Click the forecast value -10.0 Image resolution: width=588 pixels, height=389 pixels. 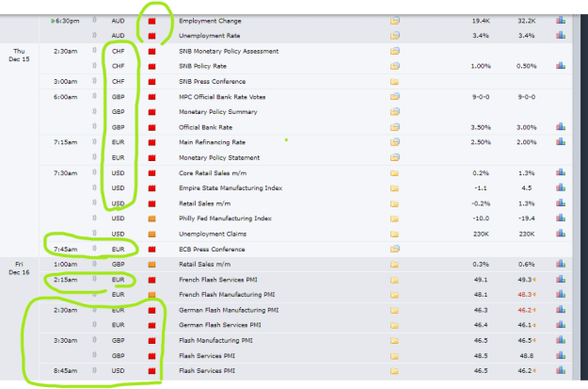(481, 219)
